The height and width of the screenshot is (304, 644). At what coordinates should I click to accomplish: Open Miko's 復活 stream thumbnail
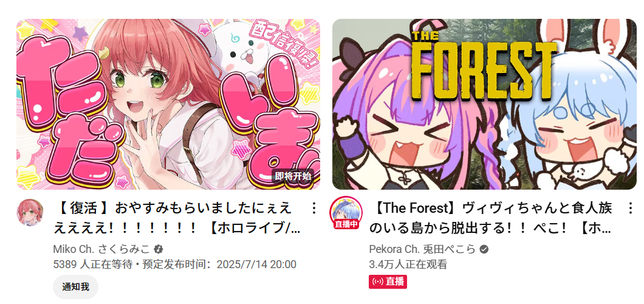point(168,105)
